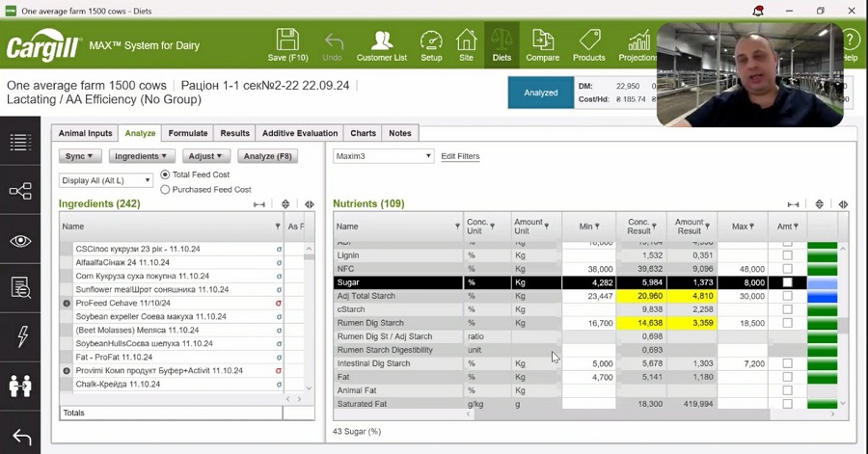868x454 pixels.
Task: Click the Sugar Min value 4,282 cell
Action: pyautogui.click(x=589, y=282)
